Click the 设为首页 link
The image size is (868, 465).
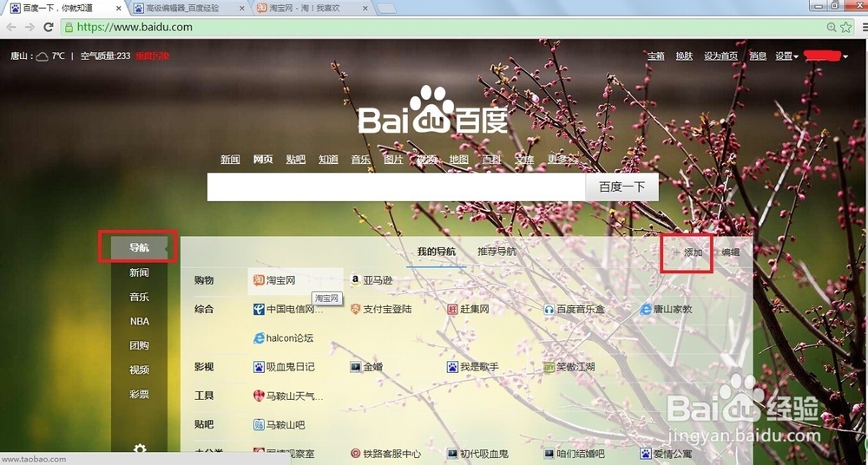pyautogui.click(x=720, y=56)
